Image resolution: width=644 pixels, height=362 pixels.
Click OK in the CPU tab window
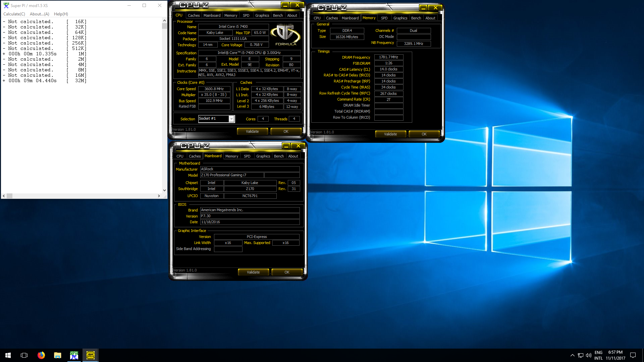(286, 131)
